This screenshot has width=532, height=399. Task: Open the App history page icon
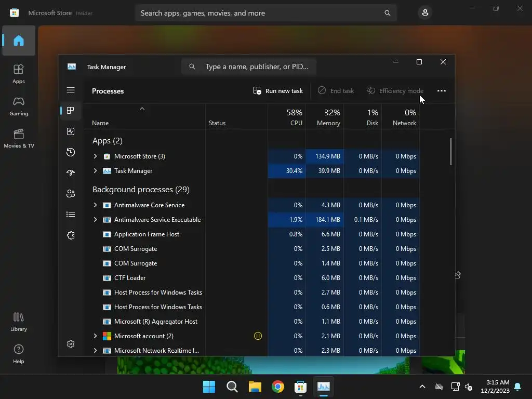pyautogui.click(x=71, y=152)
